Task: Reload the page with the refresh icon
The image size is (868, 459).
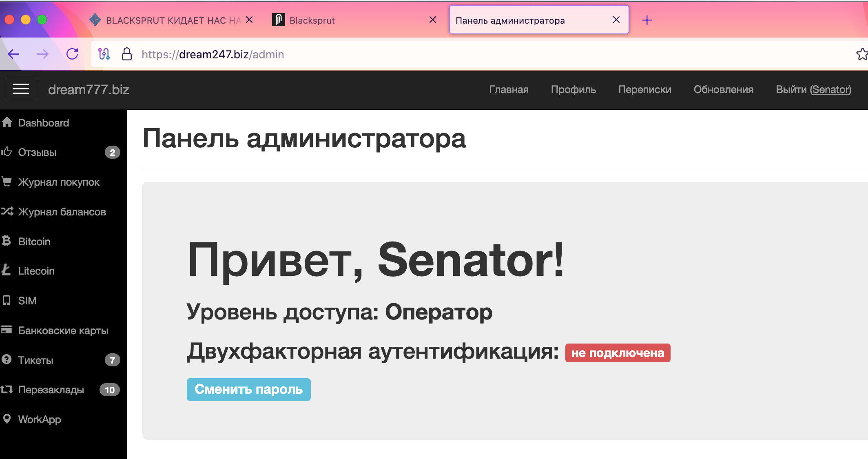Action: [x=72, y=54]
